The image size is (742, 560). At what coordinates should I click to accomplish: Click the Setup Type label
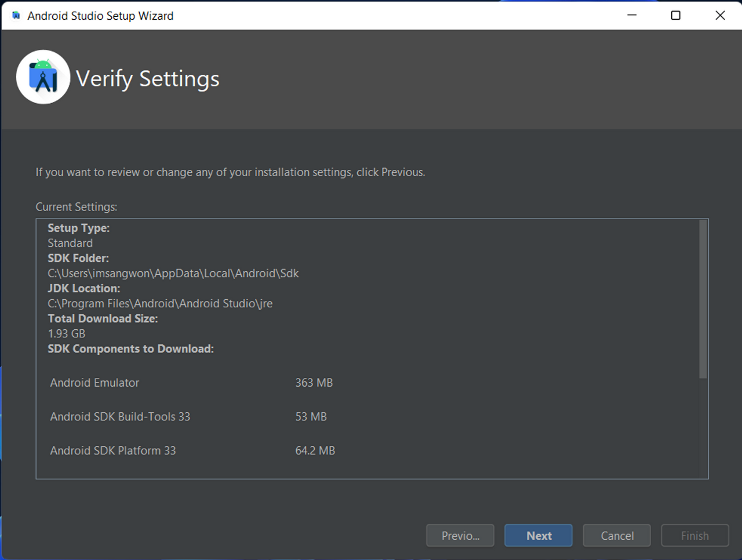(x=79, y=228)
